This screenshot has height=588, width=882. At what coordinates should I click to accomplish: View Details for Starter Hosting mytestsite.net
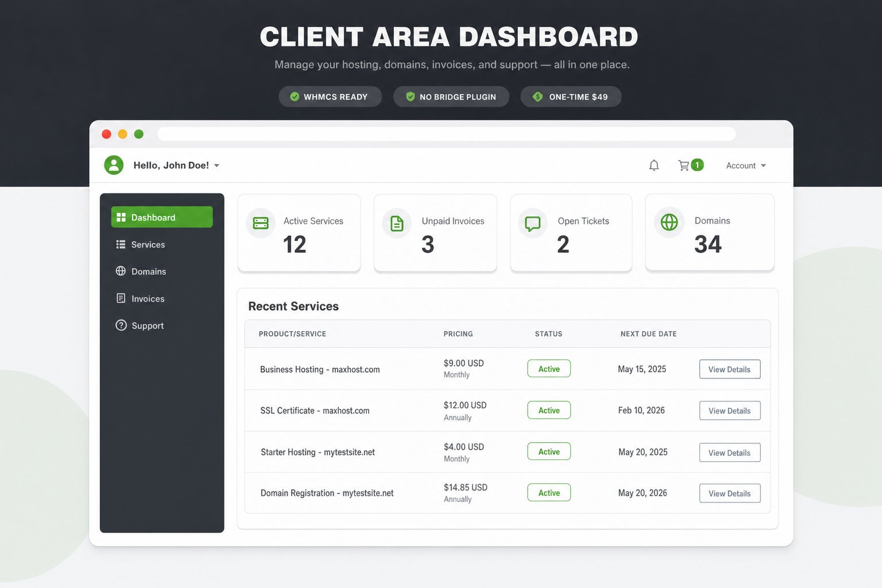point(729,452)
